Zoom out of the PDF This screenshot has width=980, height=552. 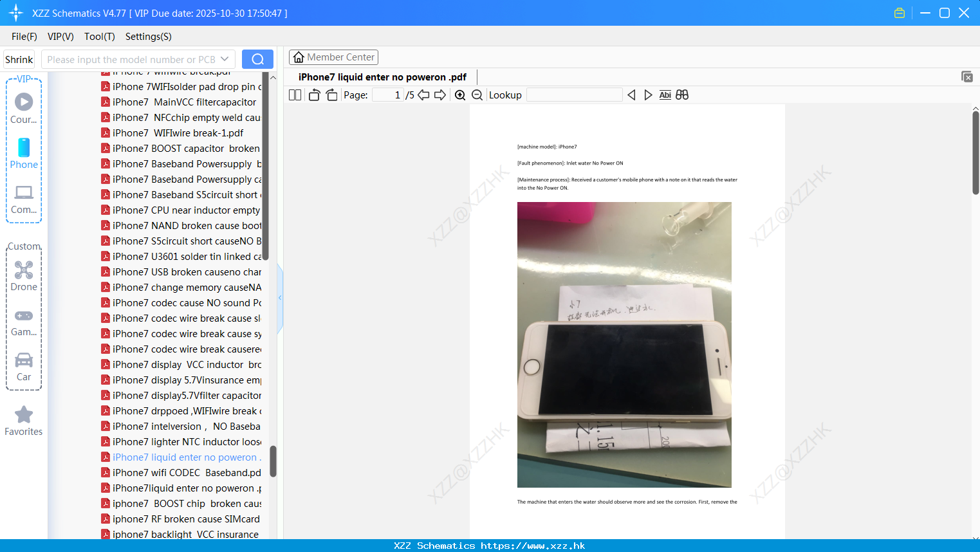[x=477, y=95]
